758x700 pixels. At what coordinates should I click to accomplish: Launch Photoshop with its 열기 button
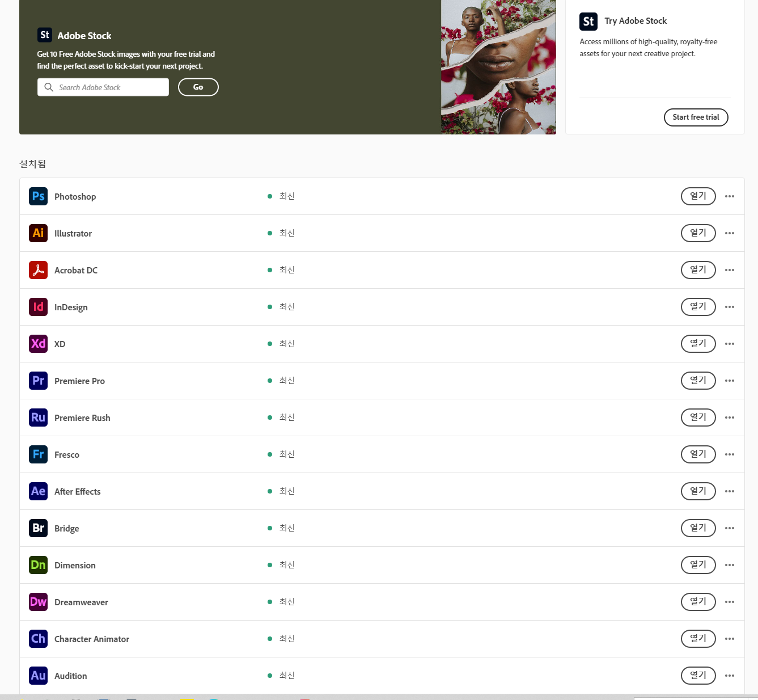tap(698, 196)
